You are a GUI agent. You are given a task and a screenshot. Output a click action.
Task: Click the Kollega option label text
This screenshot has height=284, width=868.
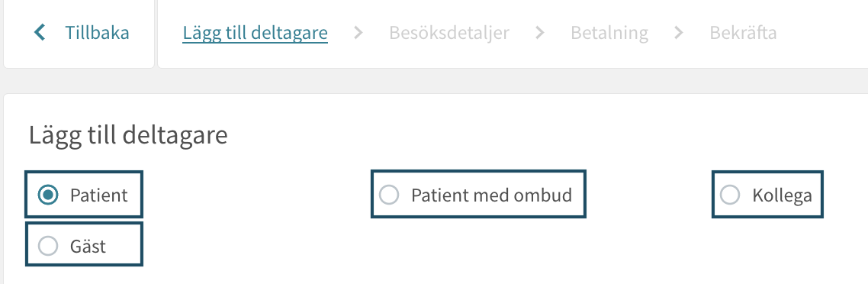(783, 195)
